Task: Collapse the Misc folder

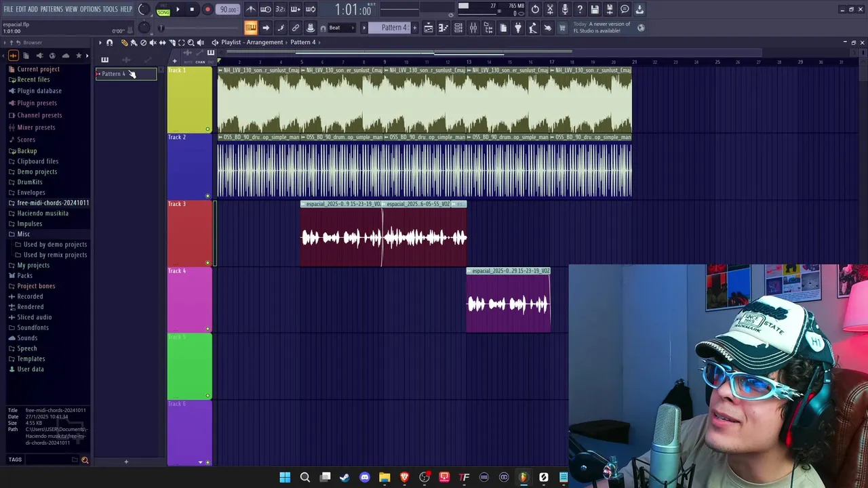Action: (23, 234)
